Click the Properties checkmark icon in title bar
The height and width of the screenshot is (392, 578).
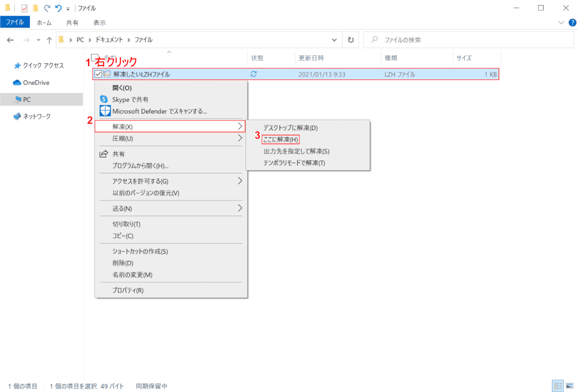pos(24,8)
